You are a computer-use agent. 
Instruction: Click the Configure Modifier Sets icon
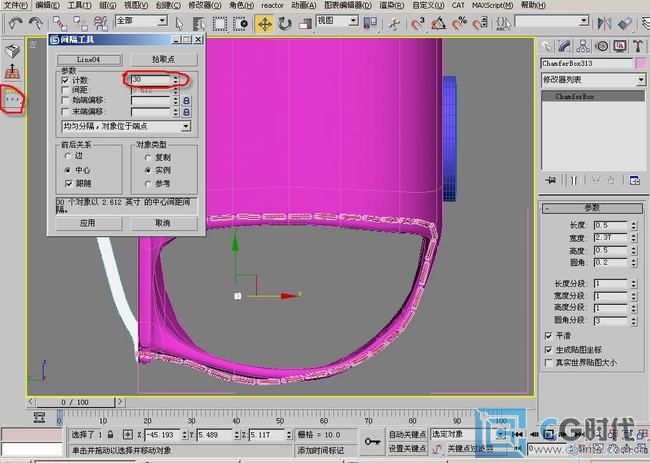pos(634,180)
